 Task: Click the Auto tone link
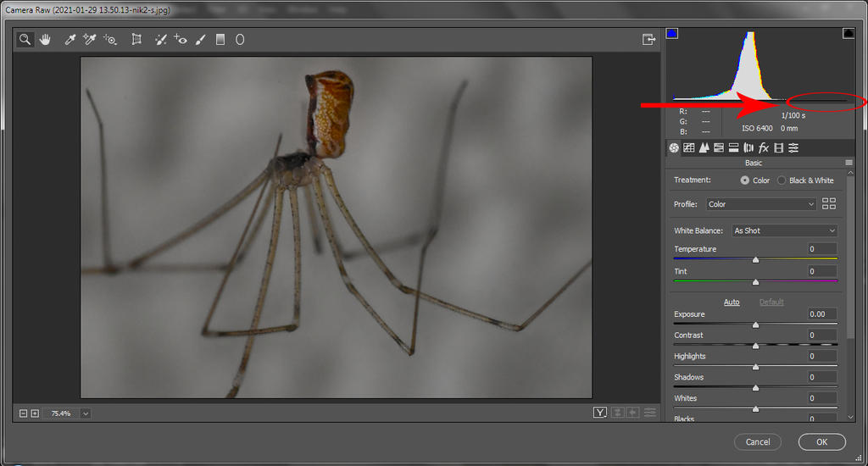pyautogui.click(x=732, y=302)
